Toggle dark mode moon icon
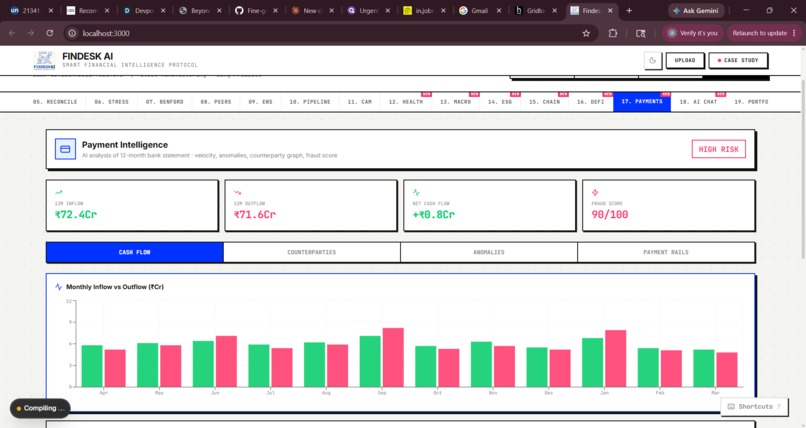Viewport: 806px width, 428px height. tap(653, 61)
